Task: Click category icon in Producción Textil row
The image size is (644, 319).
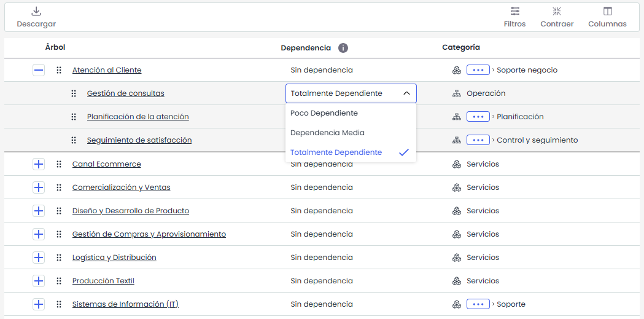Action: coord(456,281)
